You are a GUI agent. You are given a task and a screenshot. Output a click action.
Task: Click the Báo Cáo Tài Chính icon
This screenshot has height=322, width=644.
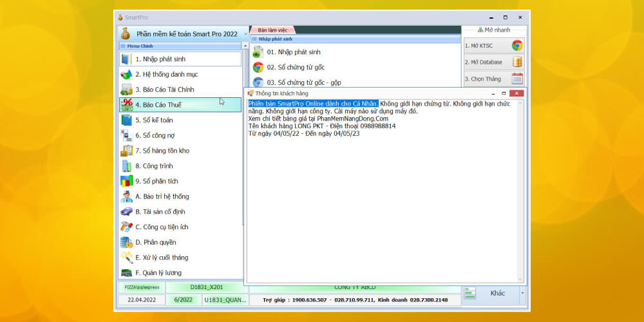click(126, 90)
